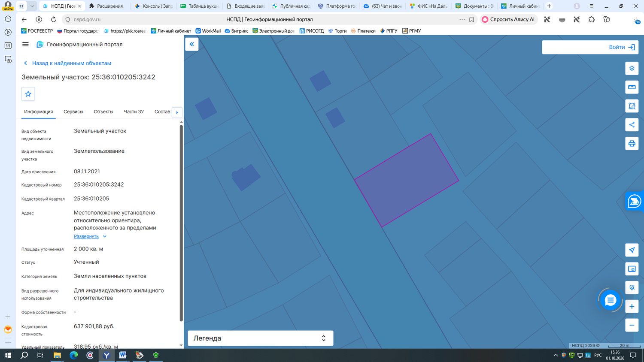Open the Части ЗУ tab
Viewport: 644px width, 362px height.
(x=134, y=112)
